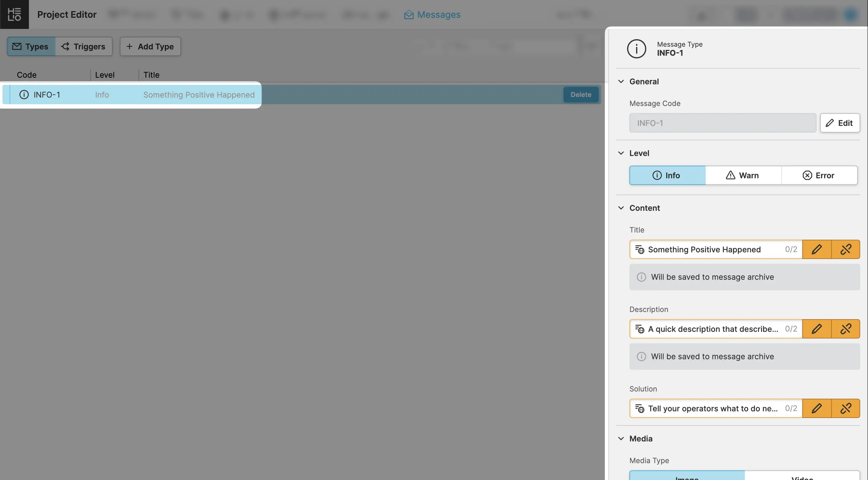
Task: Collapse the Content section
Action: pyautogui.click(x=621, y=208)
